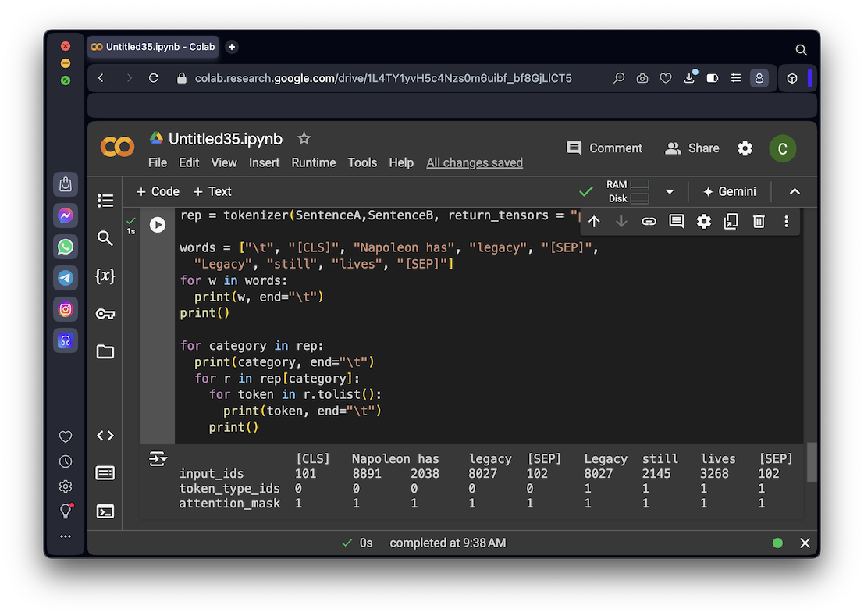Open the Runtime menu

[x=313, y=162]
